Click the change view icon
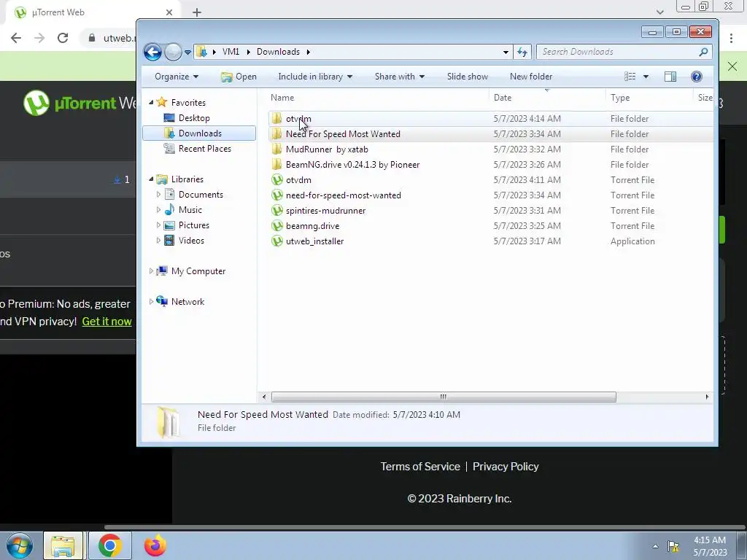This screenshot has width=747, height=560. tap(630, 77)
